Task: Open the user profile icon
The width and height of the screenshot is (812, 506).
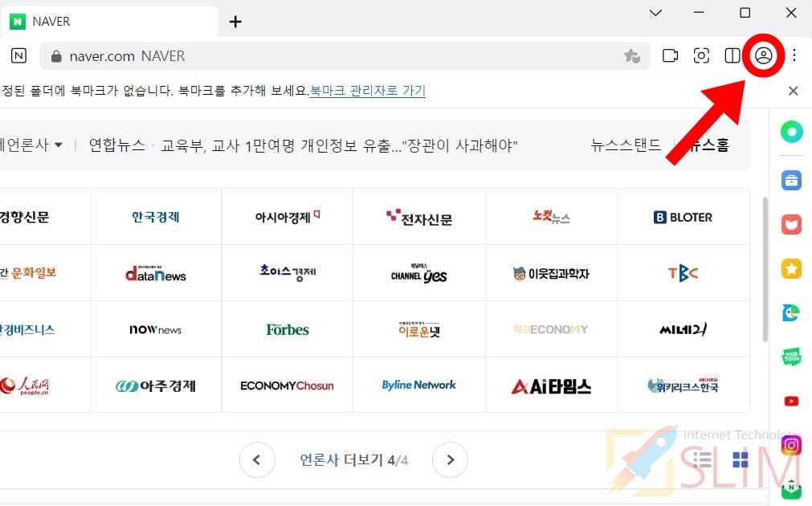Action: point(763,55)
